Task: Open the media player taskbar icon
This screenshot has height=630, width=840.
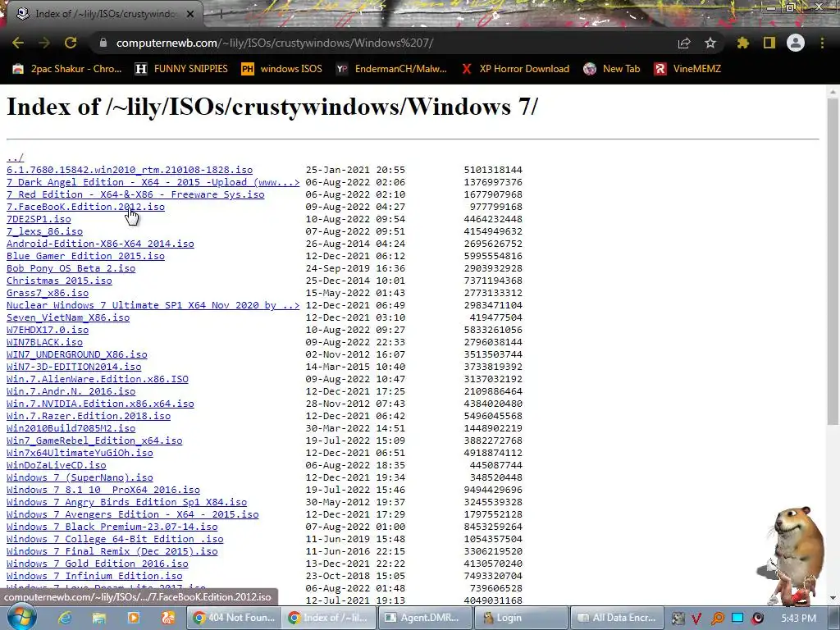Action: 134,619
